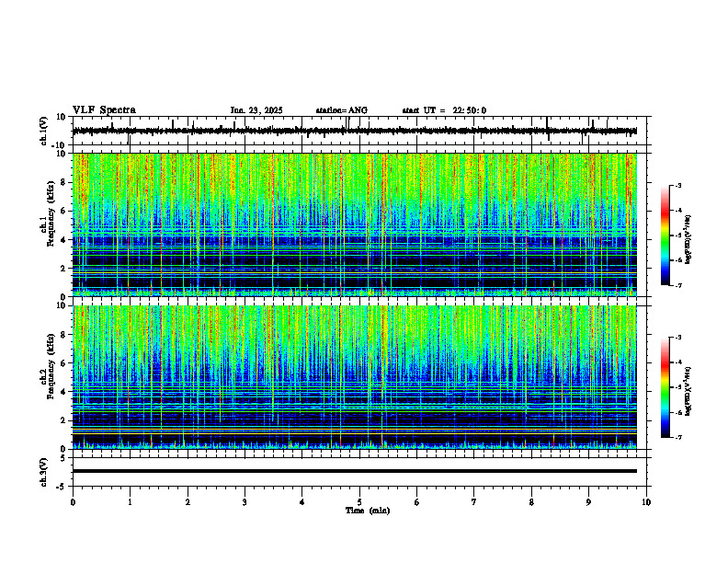728x563 pixels.
Task: Click the time axis tick label "8"
Action: [531, 502]
